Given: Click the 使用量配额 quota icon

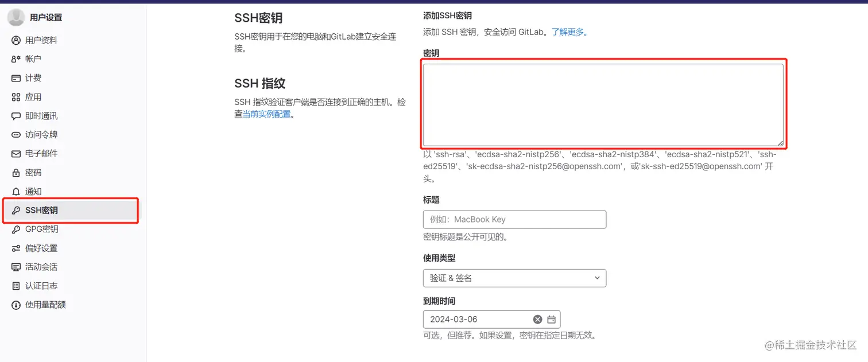Looking at the screenshot, I should 16,305.
